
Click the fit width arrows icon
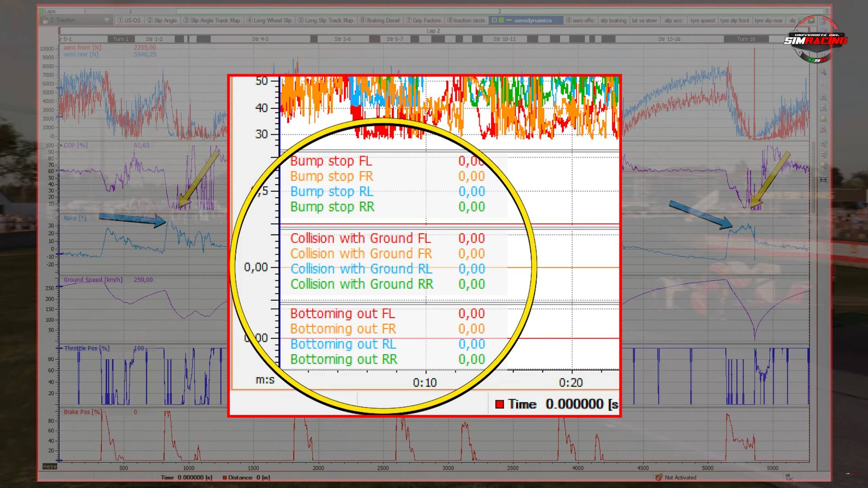[823, 180]
